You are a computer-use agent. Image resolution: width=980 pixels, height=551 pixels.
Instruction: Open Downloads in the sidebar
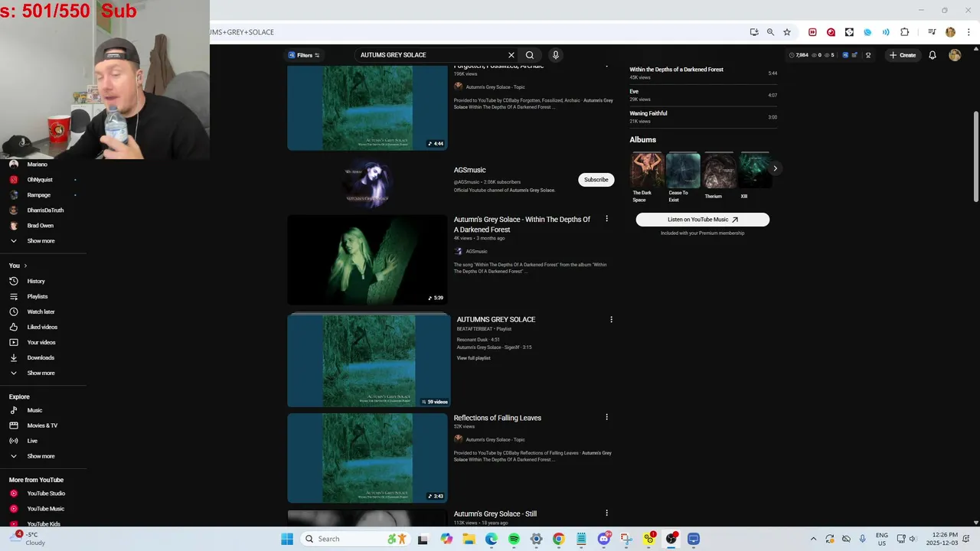(41, 357)
